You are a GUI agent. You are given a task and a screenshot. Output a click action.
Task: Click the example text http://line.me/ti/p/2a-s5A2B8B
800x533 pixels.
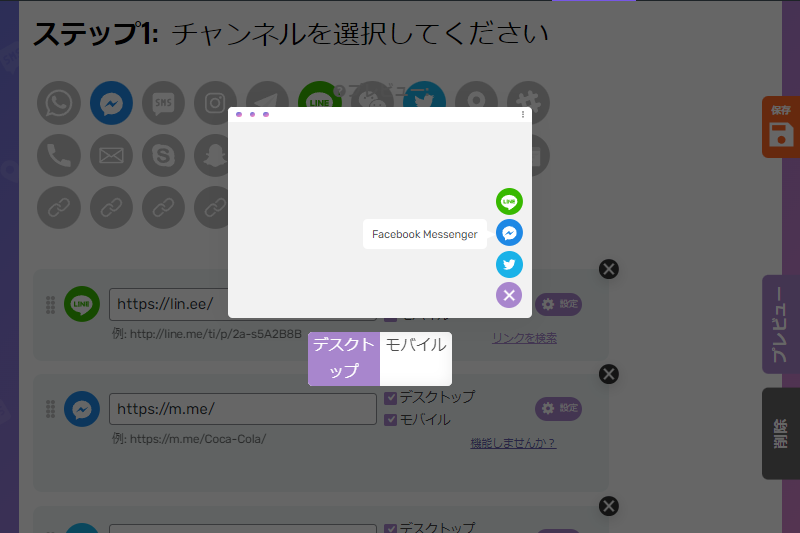pos(216,334)
